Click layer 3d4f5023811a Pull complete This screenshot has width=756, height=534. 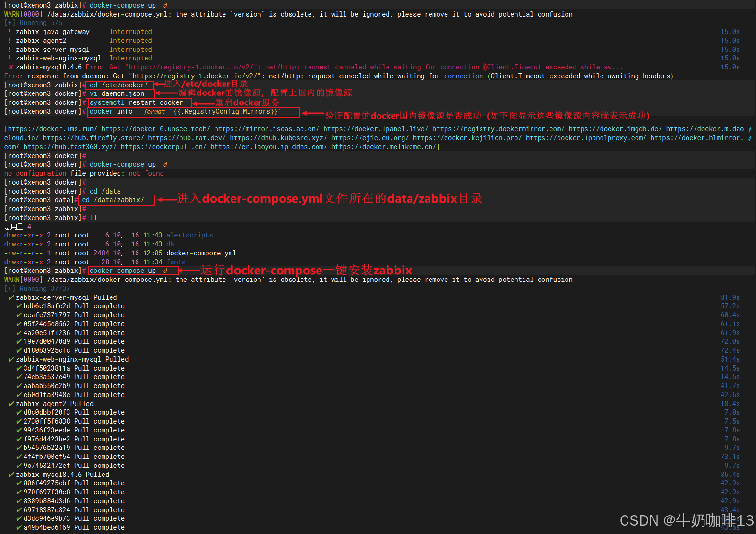[x=70, y=368]
